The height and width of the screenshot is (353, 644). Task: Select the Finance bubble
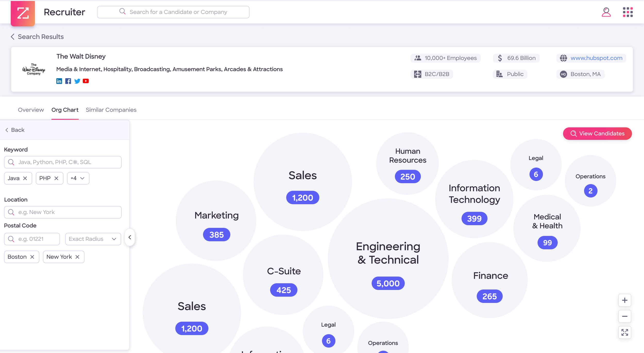(x=490, y=280)
